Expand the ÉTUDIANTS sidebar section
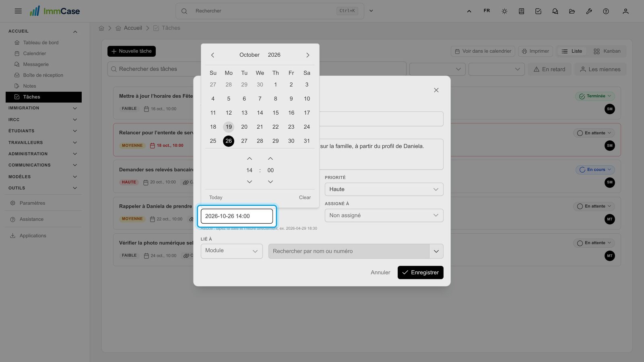The width and height of the screenshot is (644, 362). (x=43, y=131)
